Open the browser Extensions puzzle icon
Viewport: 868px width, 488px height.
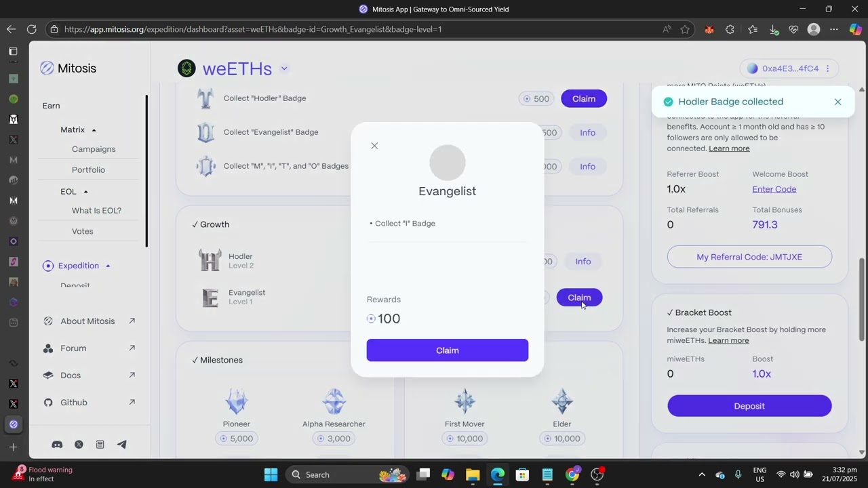pyautogui.click(x=730, y=29)
